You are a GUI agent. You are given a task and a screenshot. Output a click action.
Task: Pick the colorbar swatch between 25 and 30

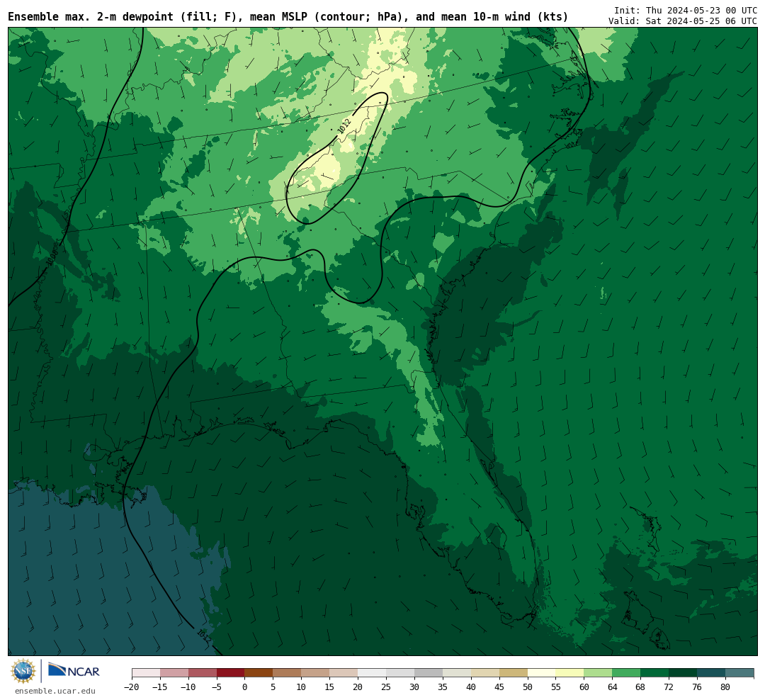(x=400, y=673)
